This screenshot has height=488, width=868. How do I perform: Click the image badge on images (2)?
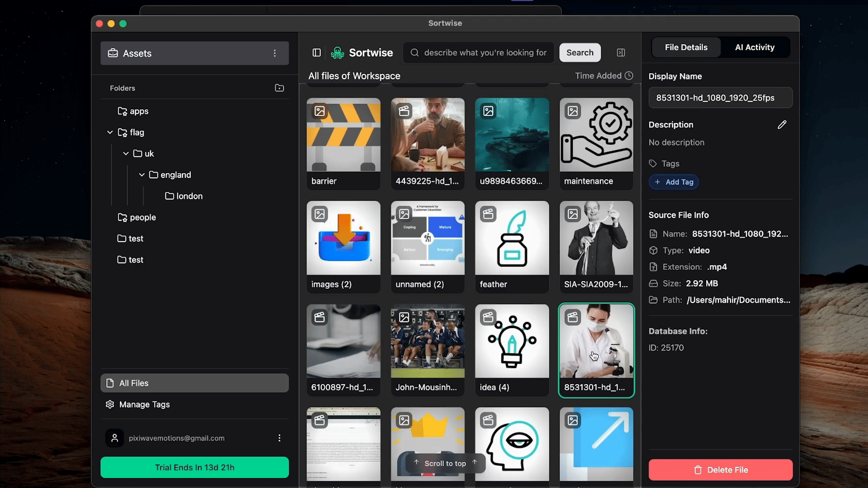point(320,214)
